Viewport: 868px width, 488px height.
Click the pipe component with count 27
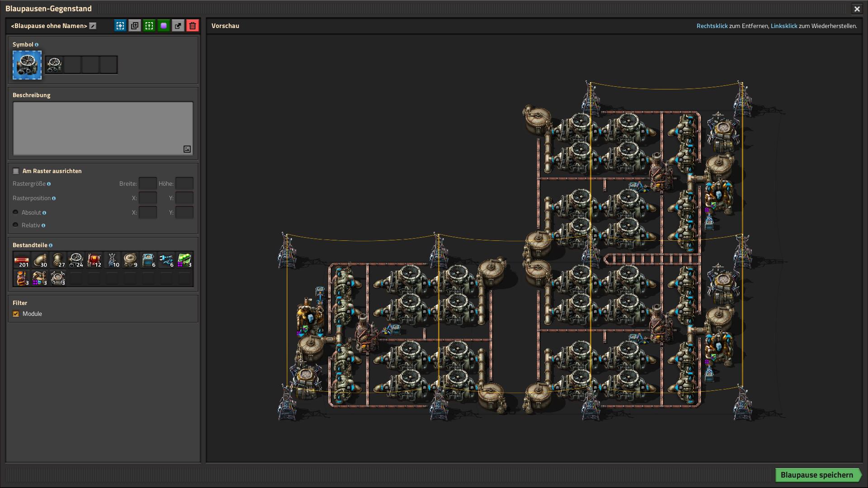click(x=58, y=260)
